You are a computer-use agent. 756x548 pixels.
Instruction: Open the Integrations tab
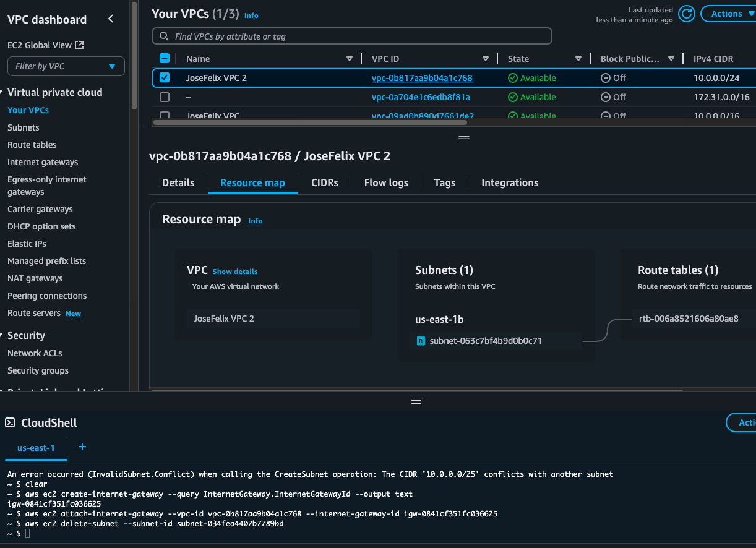pos(510,182)
